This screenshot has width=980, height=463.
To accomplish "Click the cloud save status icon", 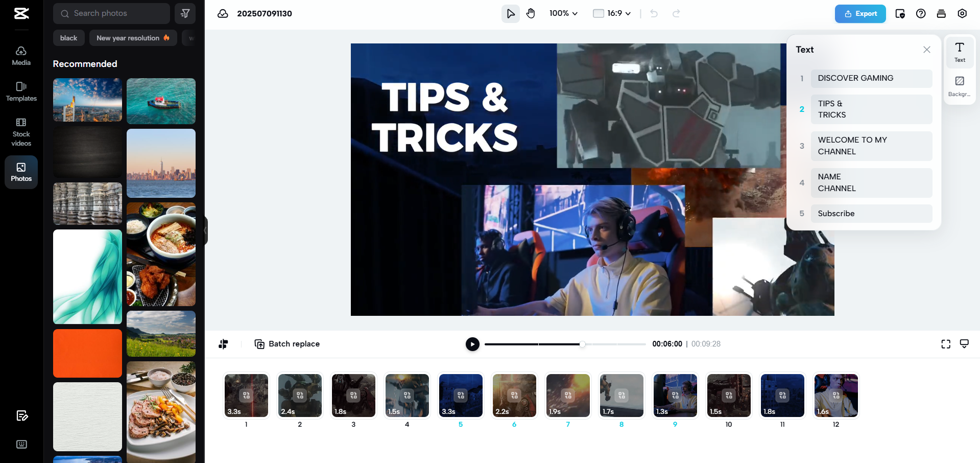I will [x=223, y=13].
